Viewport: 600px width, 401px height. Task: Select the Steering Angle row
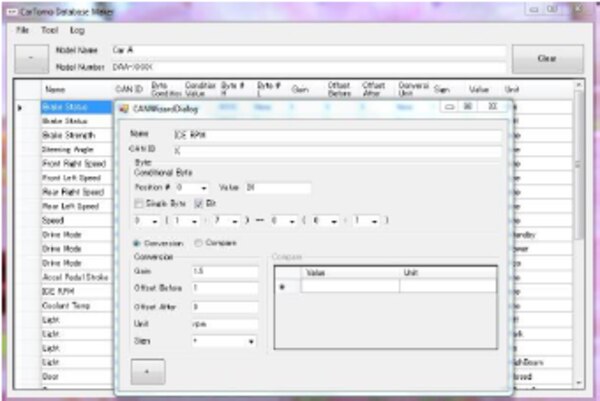click(76, 150)
